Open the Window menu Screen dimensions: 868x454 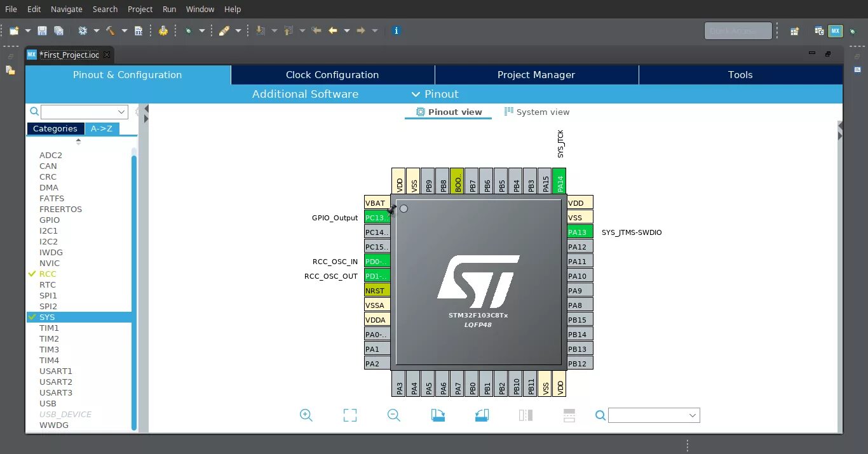(x=200, y=9)
